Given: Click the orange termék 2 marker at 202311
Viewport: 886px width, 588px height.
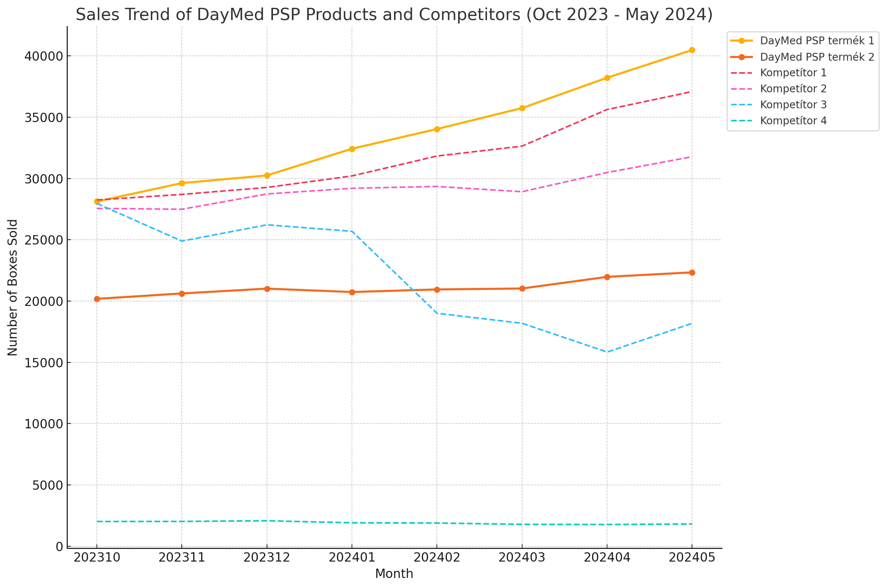Looking at the screenshot, I should tap(182, 294).
